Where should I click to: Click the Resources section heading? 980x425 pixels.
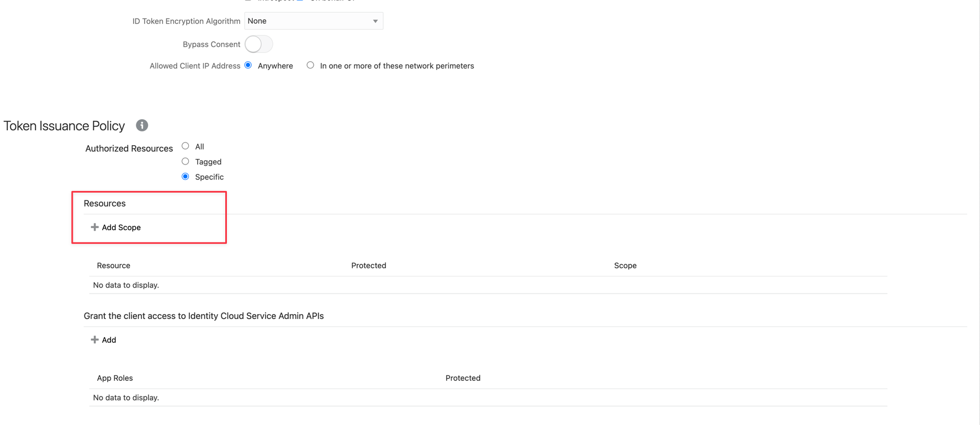[x=105, y=204]
